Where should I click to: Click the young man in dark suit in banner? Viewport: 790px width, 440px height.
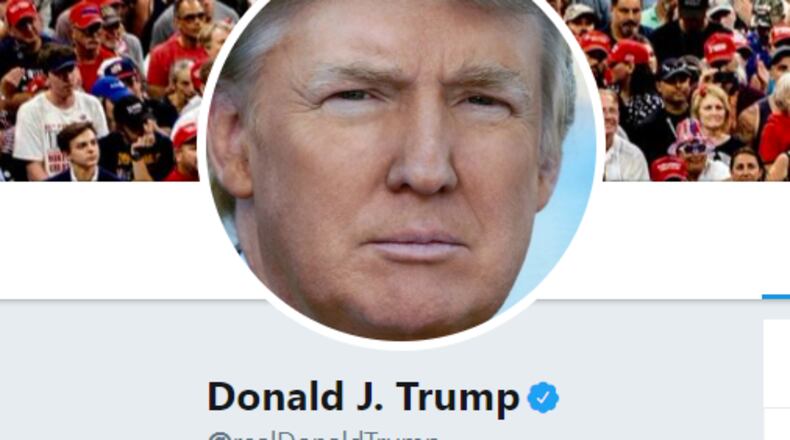[81, 153]
